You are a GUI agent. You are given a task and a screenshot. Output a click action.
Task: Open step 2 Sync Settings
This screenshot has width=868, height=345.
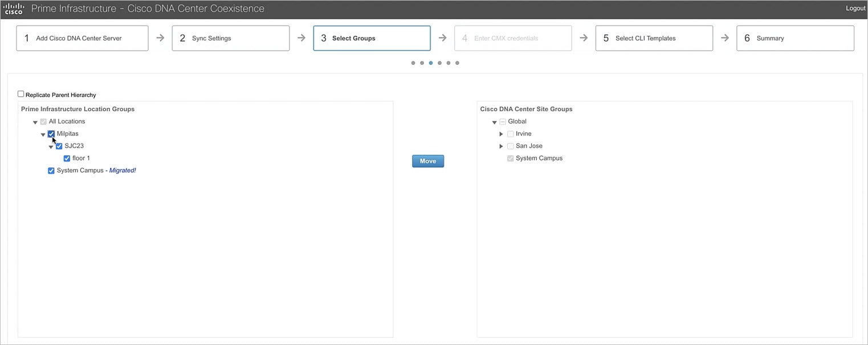[231, 38]
